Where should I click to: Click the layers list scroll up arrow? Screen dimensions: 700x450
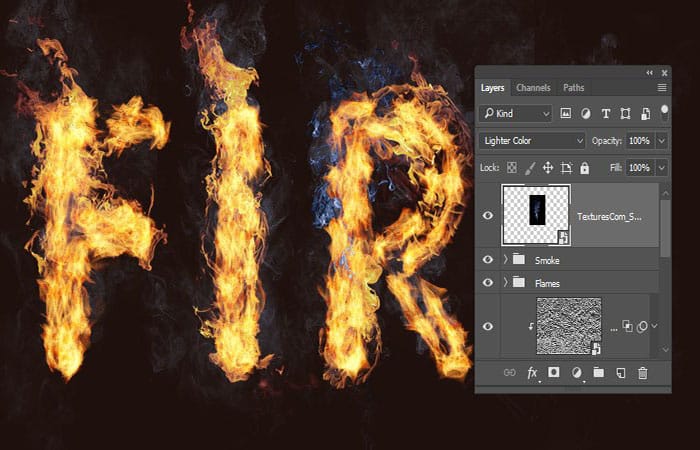(665, 193)
